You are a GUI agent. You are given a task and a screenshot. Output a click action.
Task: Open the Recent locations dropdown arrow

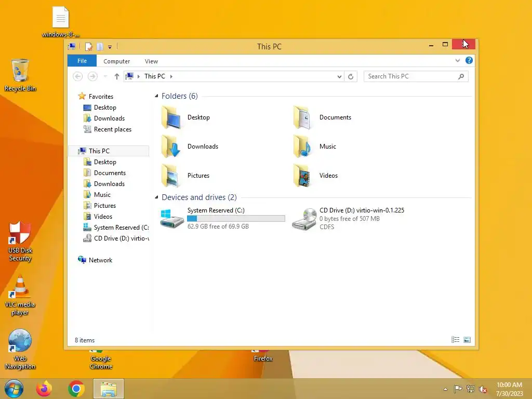point(105,76)
